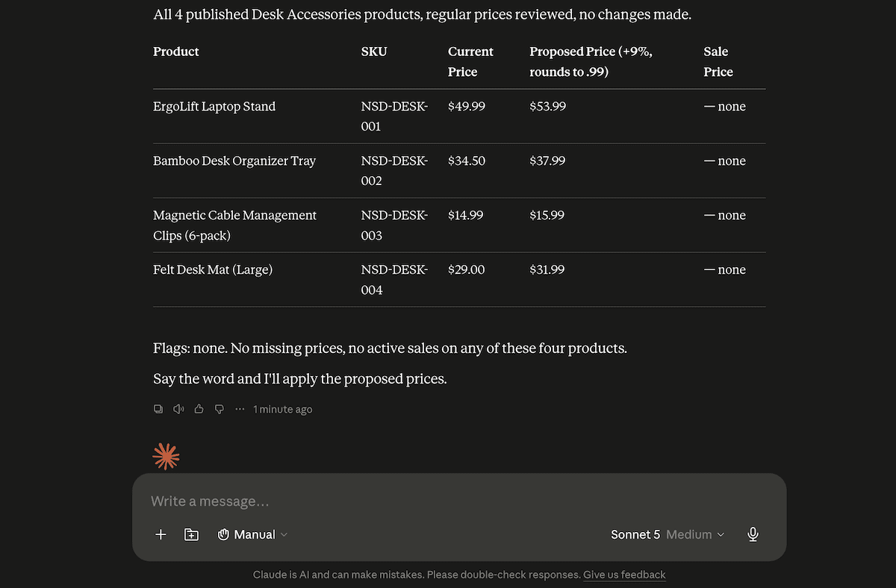
Task: Click the Current Price column header
Action: coord(470,61)
